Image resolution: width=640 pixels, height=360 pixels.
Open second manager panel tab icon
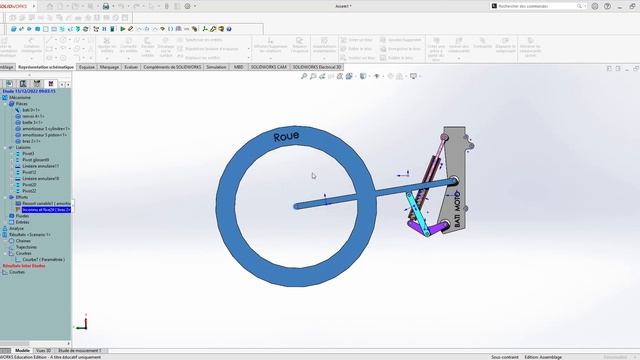click(23, 84)
